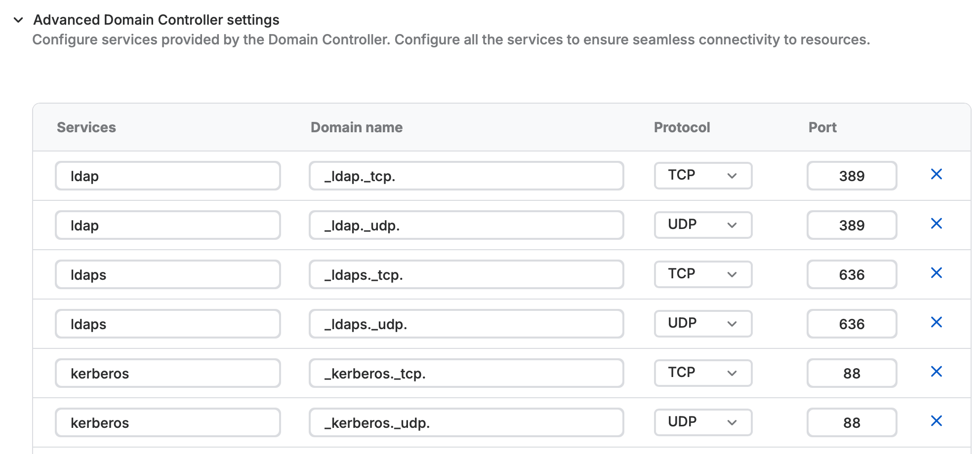980x454 pixels.
Task: Change protocol for _ldaps._tcp. row
Action: coord(703,274)
